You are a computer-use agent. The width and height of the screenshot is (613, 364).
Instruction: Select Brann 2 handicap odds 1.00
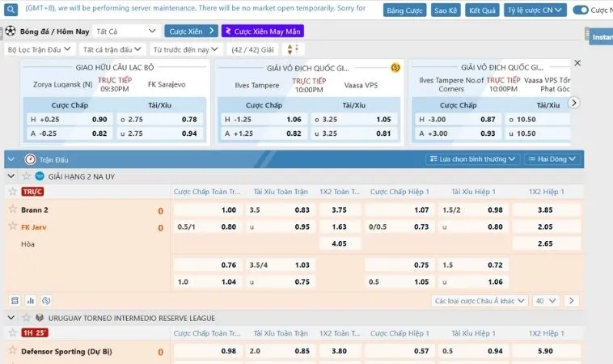(x=207, y=210)
